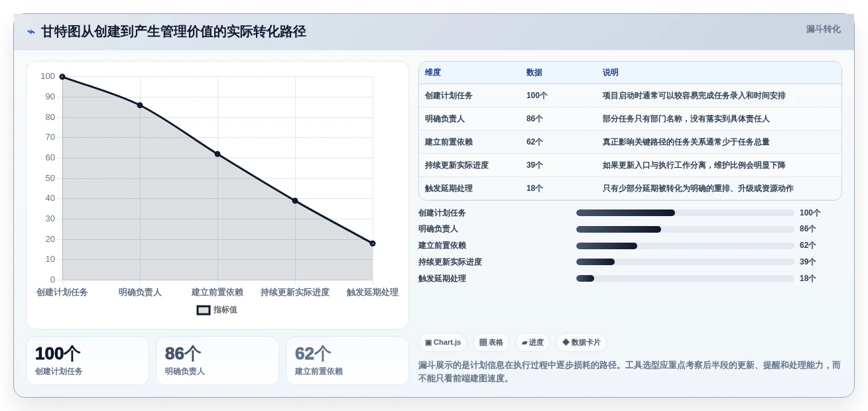Click table value 100个
This screenshot has height=411, width=868.
pyautogui.click(x=537, y=95)
